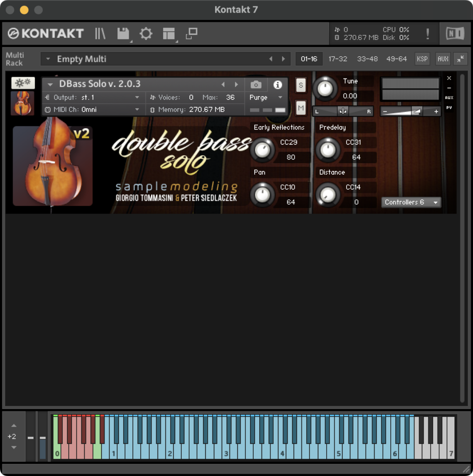The height and width of the screenshot is (476, 473).
Task: Open the Kontakt library browser icon
Action: pos(100,33)
